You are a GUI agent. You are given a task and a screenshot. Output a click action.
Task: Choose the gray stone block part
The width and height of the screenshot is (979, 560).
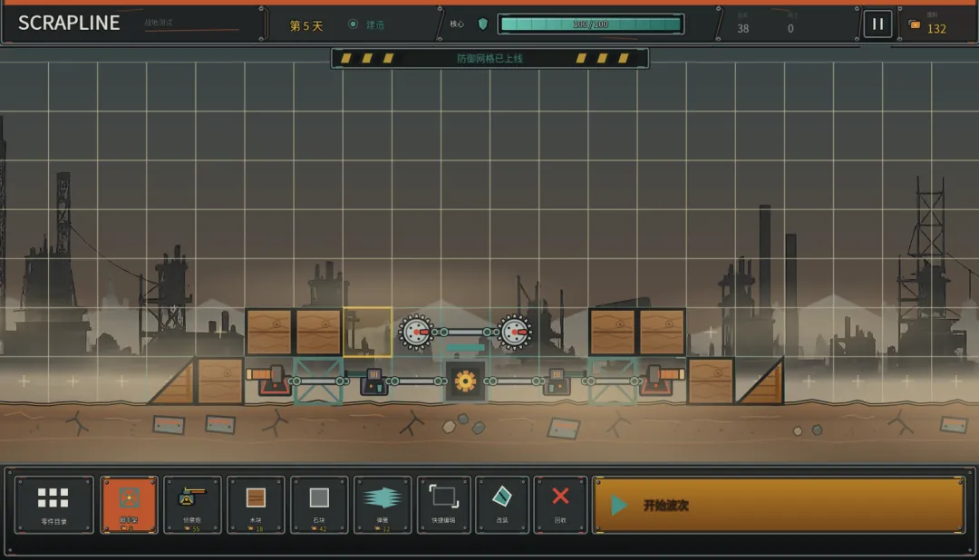(319, 505)
